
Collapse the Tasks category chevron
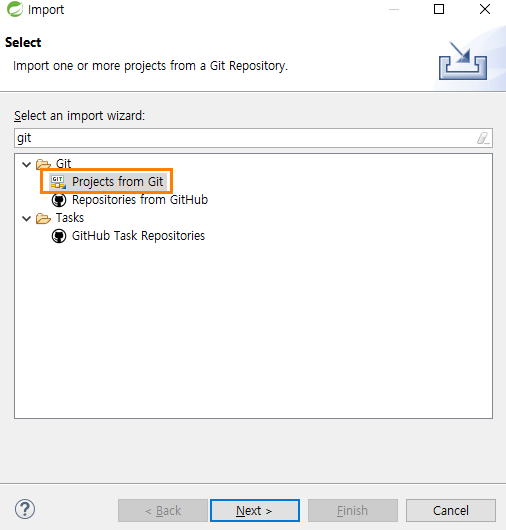click(x=26, y=219)
